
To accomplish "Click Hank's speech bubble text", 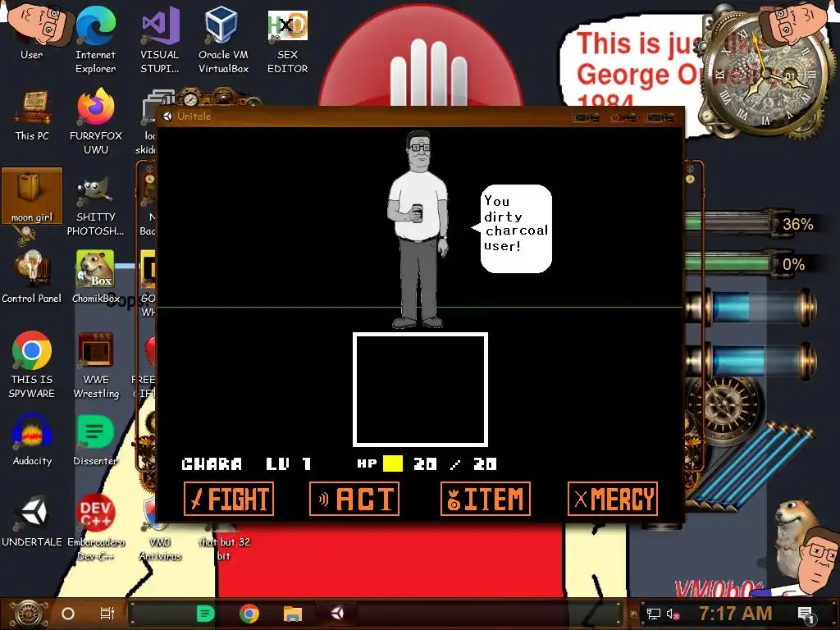I will 515,223.
